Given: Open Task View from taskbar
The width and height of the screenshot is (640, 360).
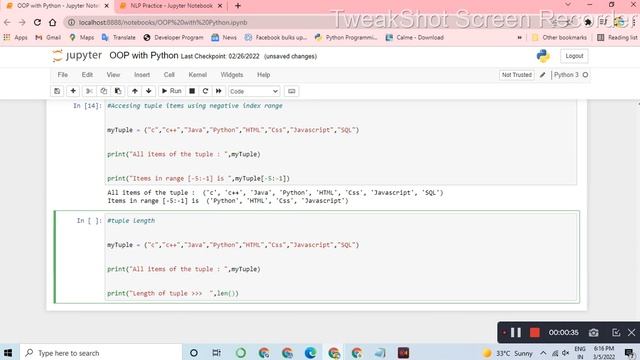Looking at the screenshot, I should 216,353.
